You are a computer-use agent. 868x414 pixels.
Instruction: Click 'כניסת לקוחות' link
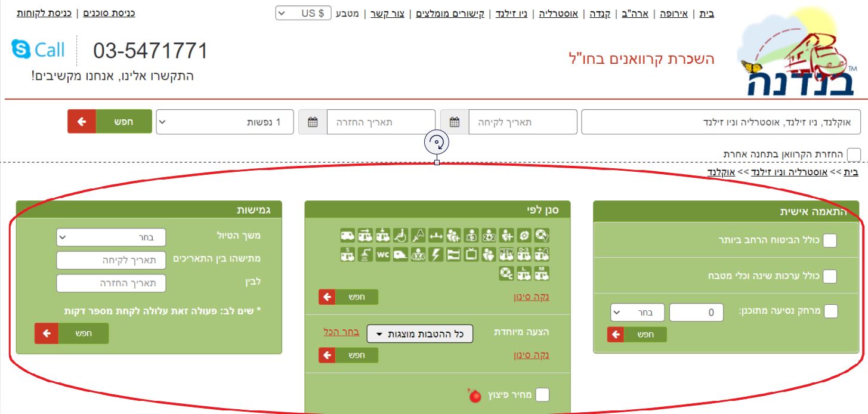click(44, 13)
